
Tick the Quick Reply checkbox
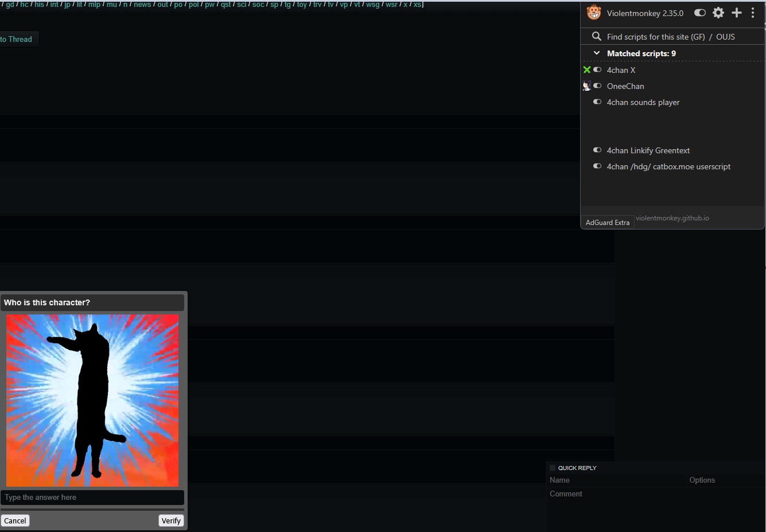tap(553, 468)
